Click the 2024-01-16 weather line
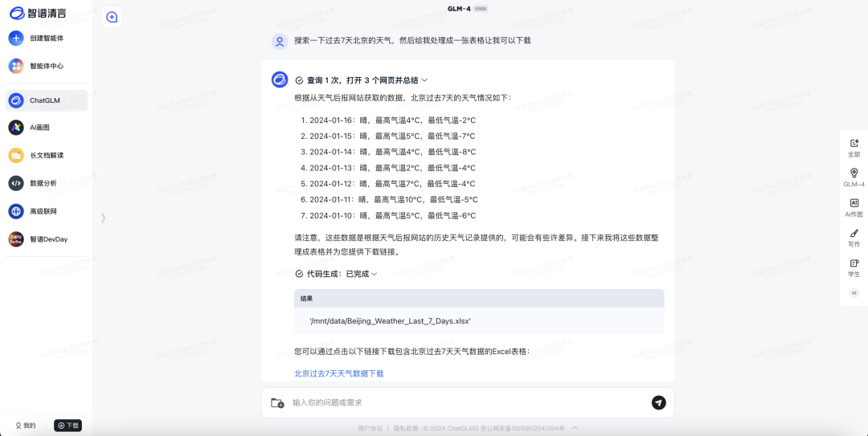 388,120
